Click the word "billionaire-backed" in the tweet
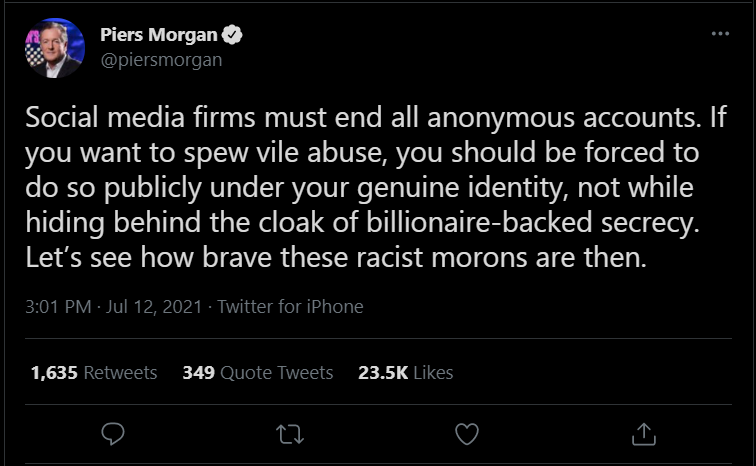The image size is (756, 466). [479, 222]
